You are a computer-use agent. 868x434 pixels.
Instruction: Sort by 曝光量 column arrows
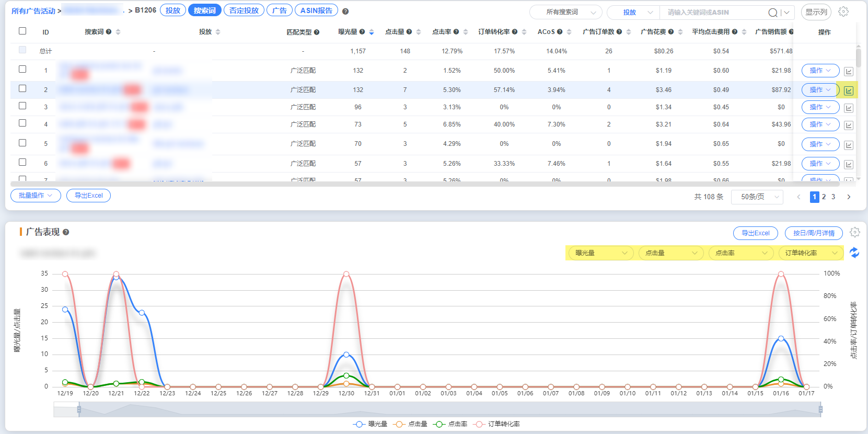coord(372,32)
